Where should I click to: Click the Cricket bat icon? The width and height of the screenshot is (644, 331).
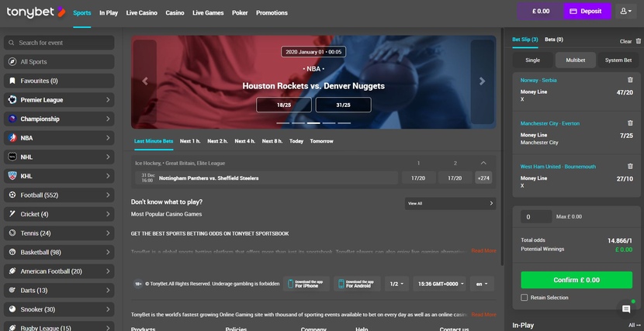12,214
